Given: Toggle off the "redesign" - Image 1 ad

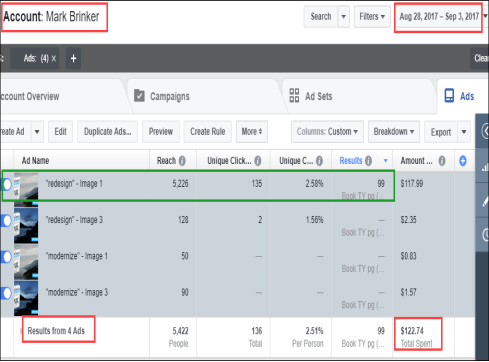Looking at the screenshot, I should tap(6, 184).
